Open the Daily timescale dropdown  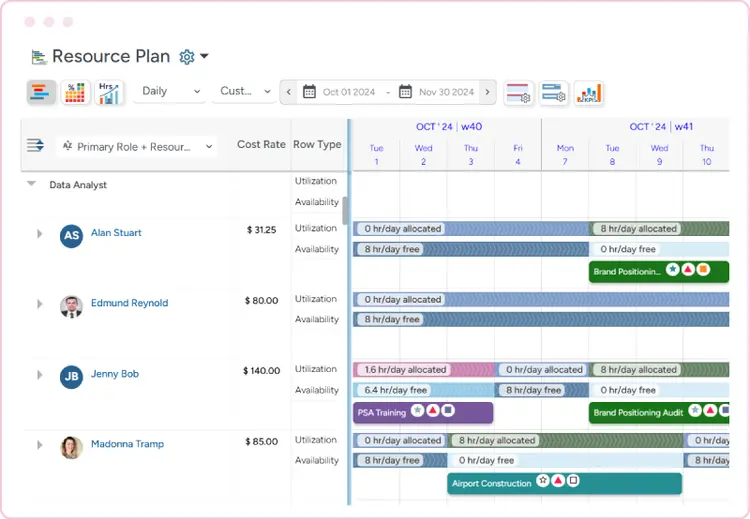pyautogui.click(x=170, y=91)
